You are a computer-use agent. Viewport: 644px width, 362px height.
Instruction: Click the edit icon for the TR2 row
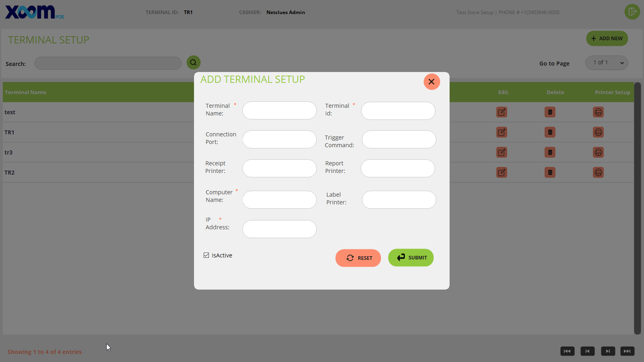502,173
